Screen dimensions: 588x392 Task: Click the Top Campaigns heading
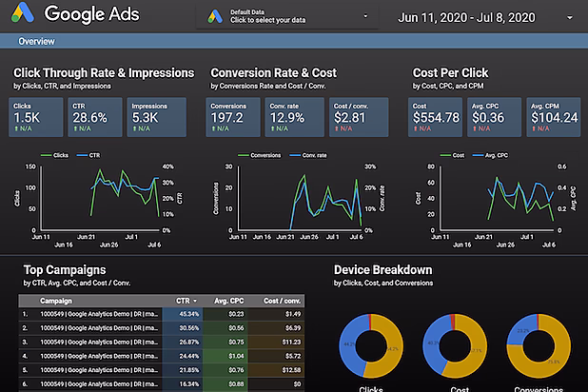click(65, 269)
